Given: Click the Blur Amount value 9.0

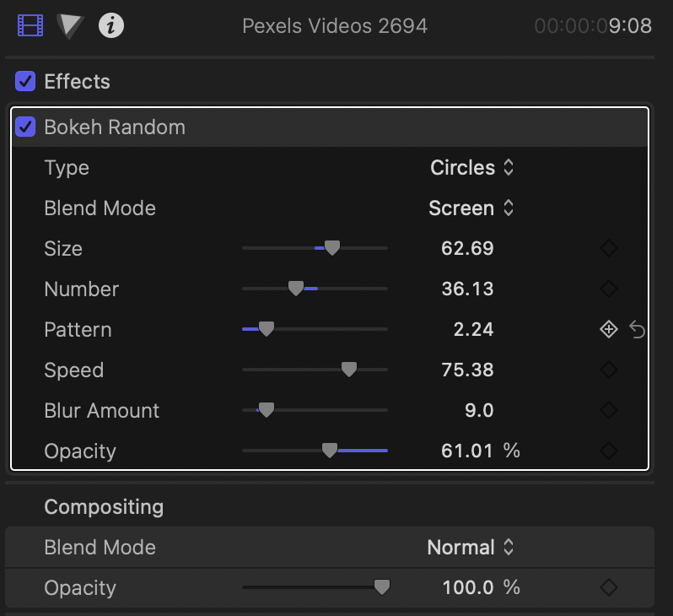Looking at the screenshot, I should (479, 410).
